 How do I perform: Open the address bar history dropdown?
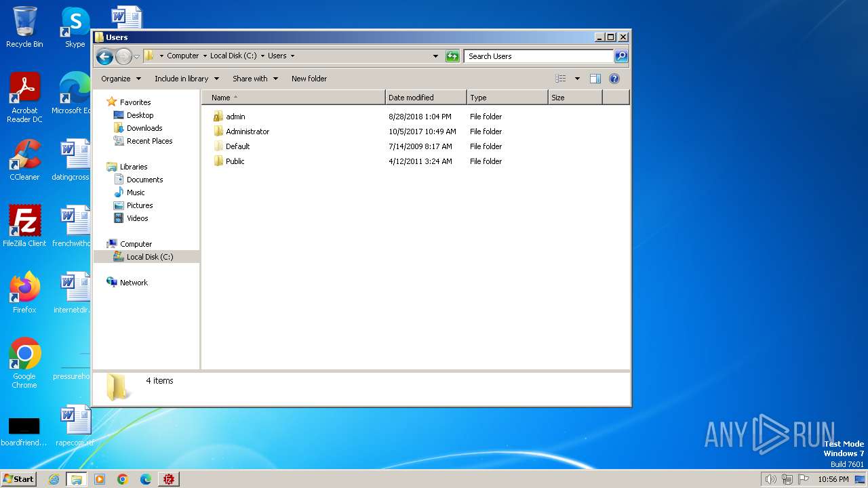pos(435,56)
